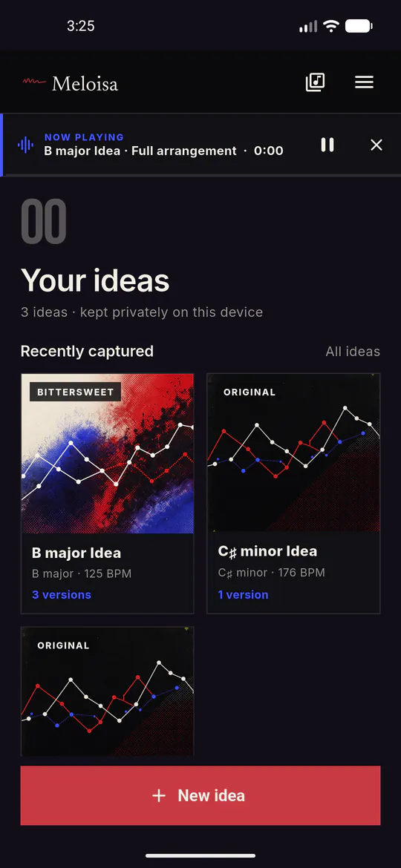Click the Meloisa logo
The width and height of the screenshot is (401, 868).
tap(71, 84)
